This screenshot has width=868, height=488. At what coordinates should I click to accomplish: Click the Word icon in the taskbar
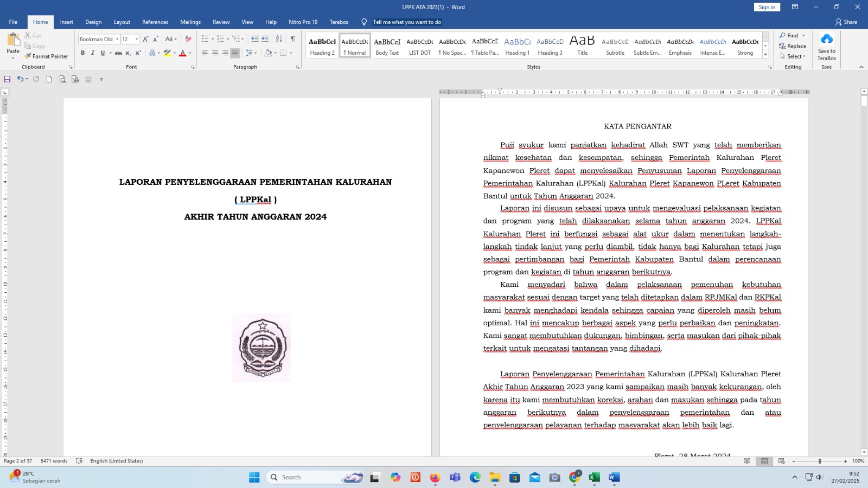[x=614, y=477]
